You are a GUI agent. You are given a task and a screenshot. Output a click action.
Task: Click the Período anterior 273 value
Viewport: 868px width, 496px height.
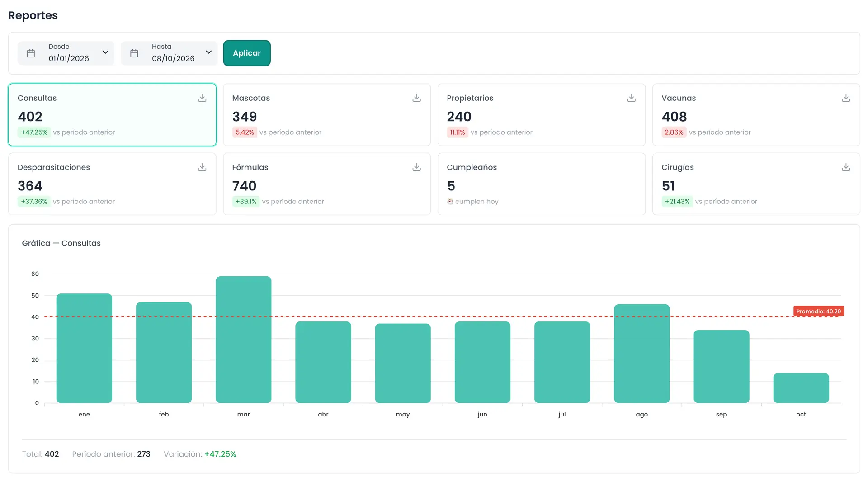(144, 454)
